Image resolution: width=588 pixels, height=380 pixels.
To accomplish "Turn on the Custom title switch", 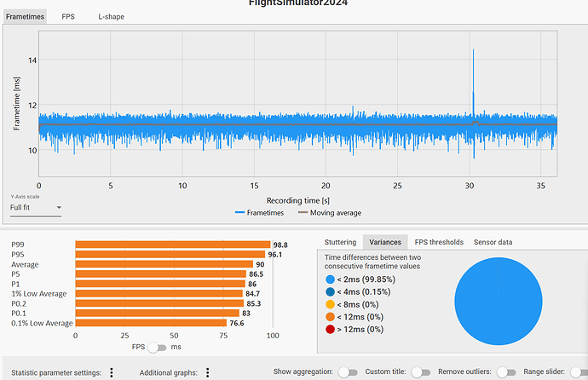I will (420, 372).
